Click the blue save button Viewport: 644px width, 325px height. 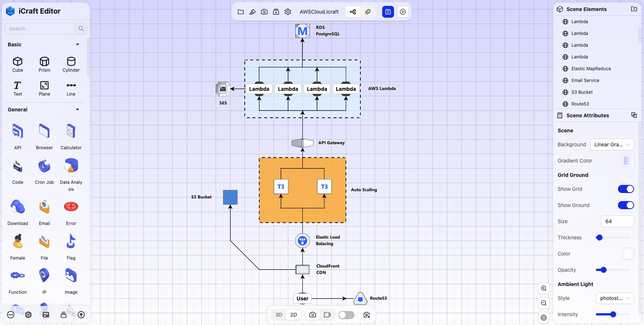388,12
